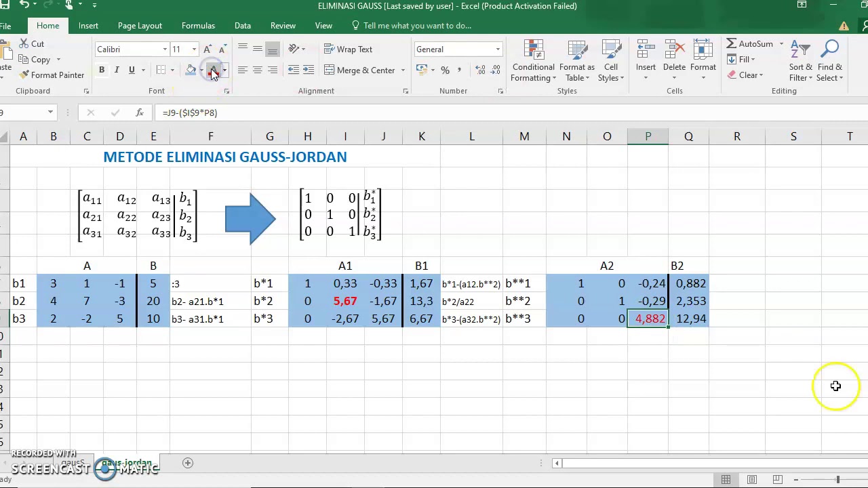Open Find & Select options
This screenshot has width=868, height=488.
point(829,62)
